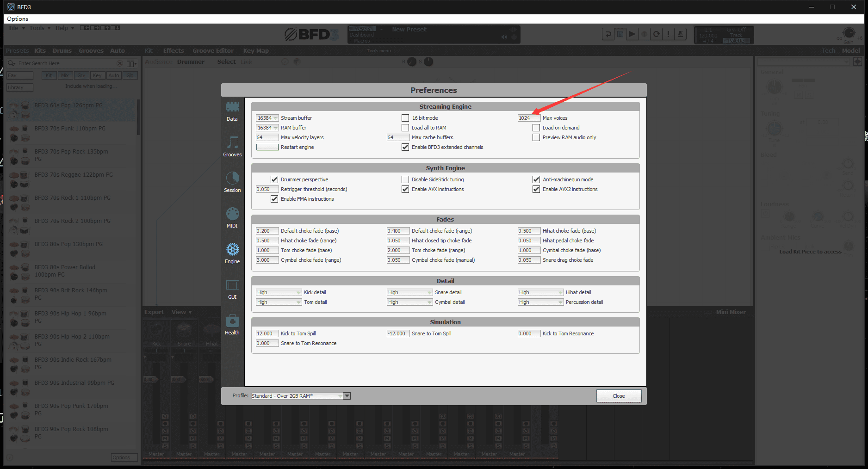The image size is (868, 469).
Task: Switch to the Effects tab
Action: 174,51
